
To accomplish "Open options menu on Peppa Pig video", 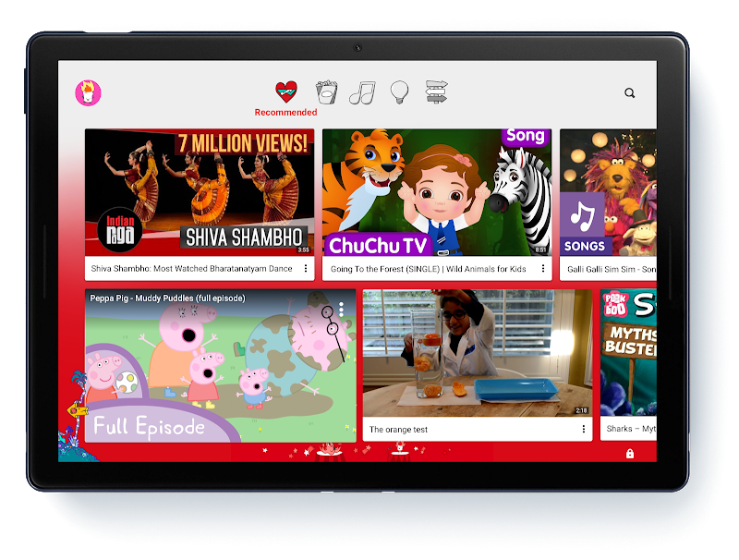I will [341, 310].
